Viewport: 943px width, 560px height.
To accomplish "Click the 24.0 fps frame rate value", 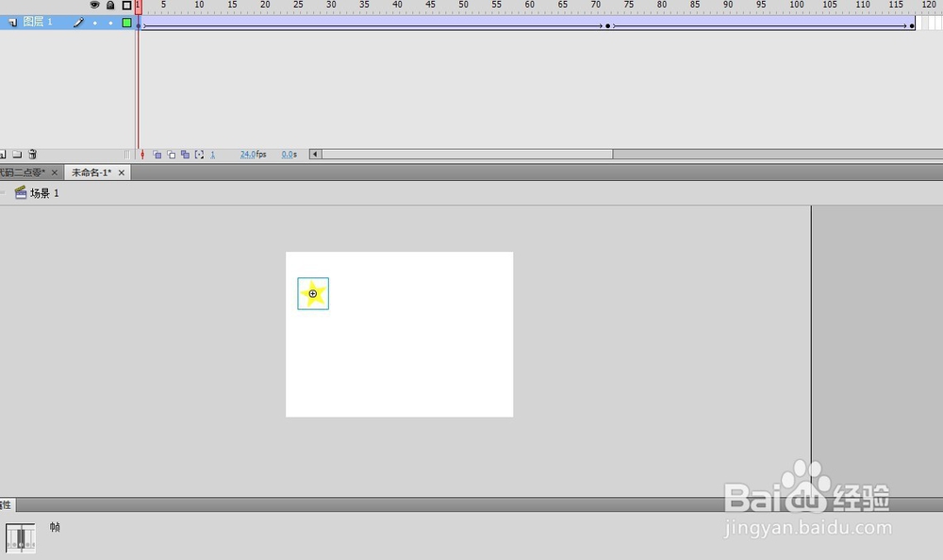I will click(x=248, y=155).
